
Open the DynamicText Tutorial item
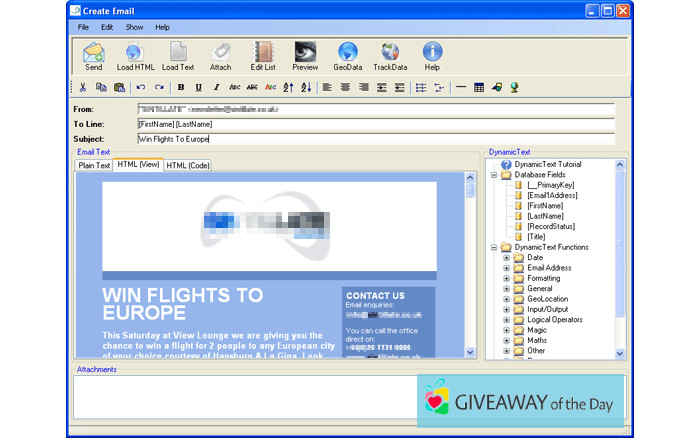pyautogui.click(x=547, y=164)
